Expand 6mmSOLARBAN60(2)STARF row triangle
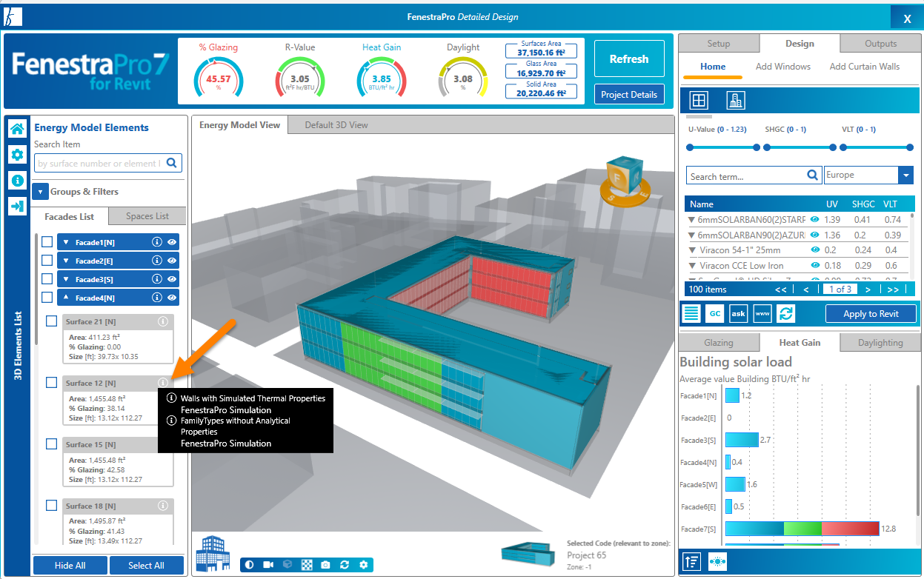Viewport: 924px width, 579px height. click(x=692, y=220)
